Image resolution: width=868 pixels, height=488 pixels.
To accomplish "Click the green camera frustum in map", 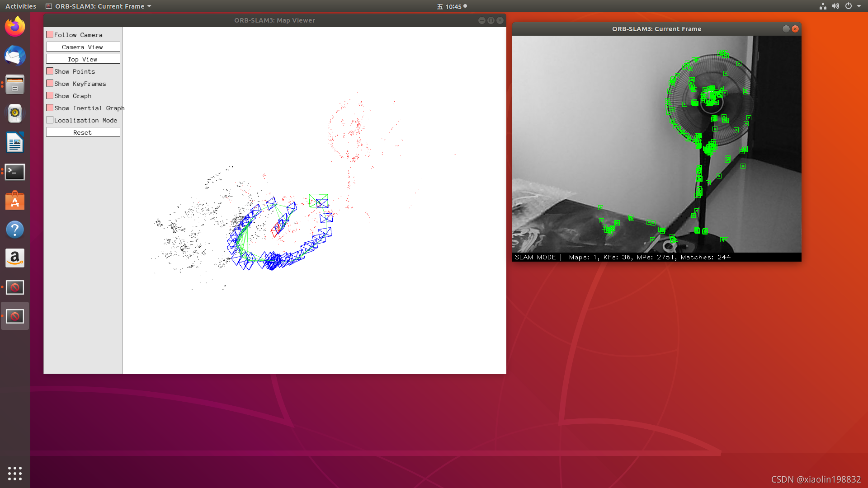I will coord(318,200).
